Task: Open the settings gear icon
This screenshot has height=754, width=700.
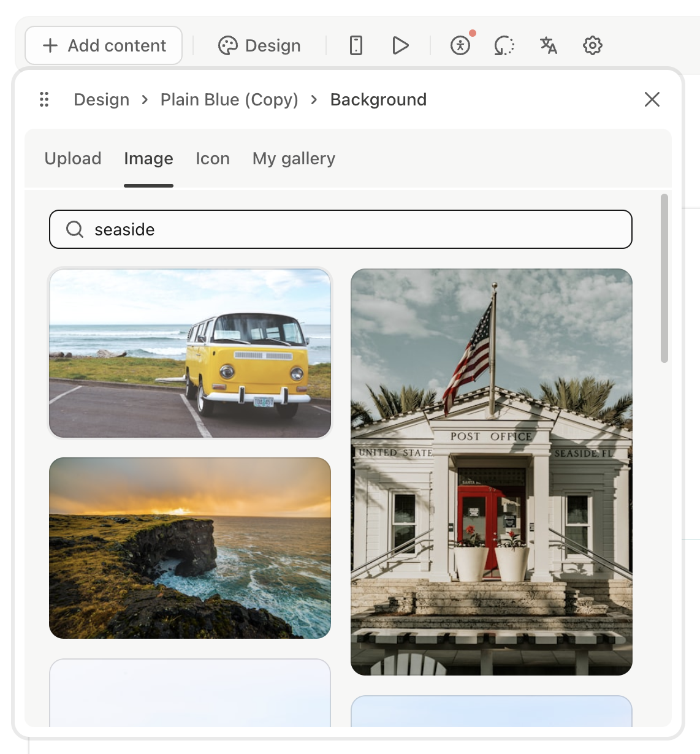Action: [592, 45]
